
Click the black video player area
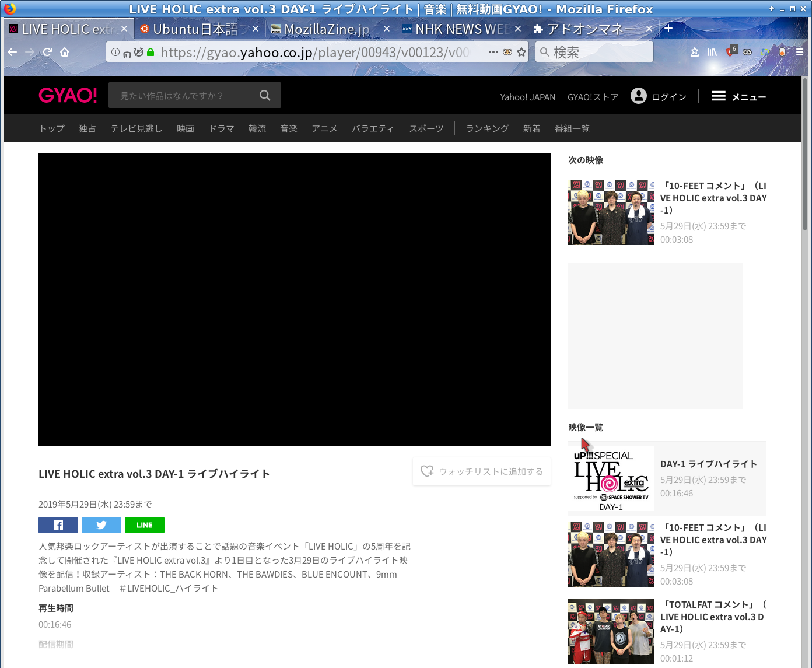pos(295,299)
